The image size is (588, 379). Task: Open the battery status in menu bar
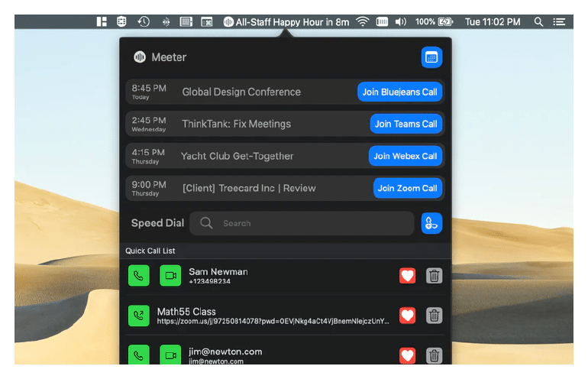[435, 21]
